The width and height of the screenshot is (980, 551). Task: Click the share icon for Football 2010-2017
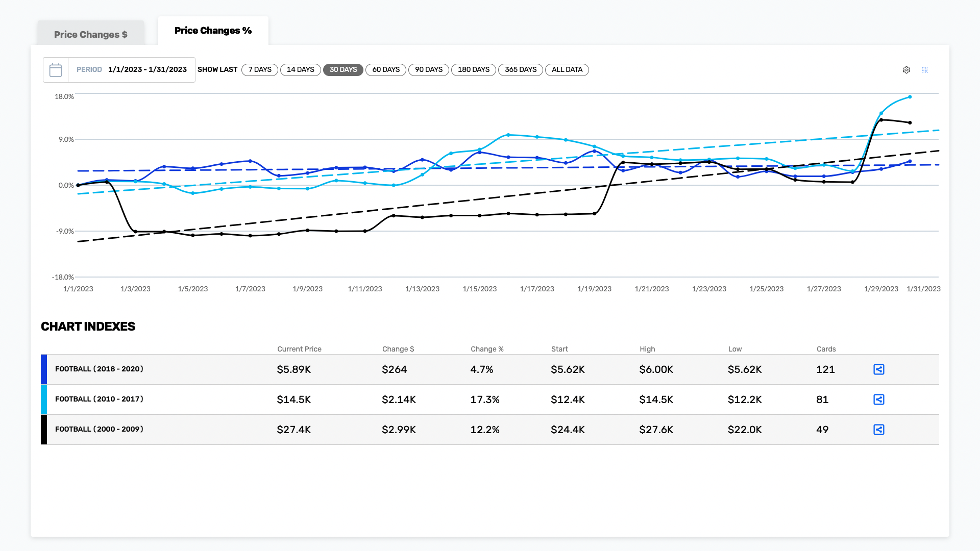(x=878, y=399)
